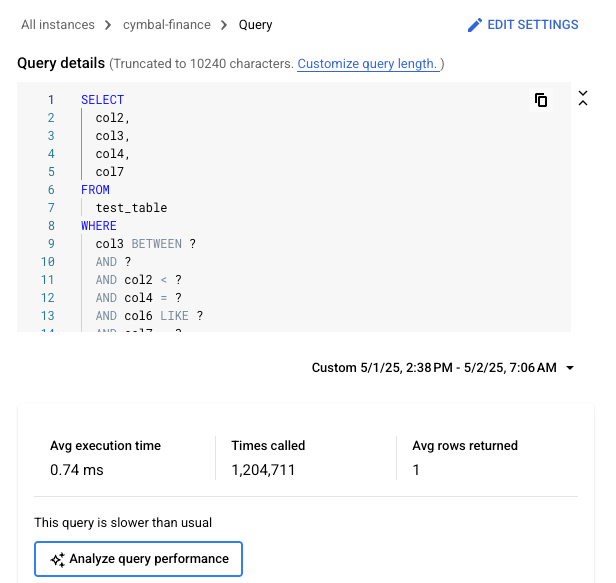Open Customize query length link

click(x=367, y=64)
